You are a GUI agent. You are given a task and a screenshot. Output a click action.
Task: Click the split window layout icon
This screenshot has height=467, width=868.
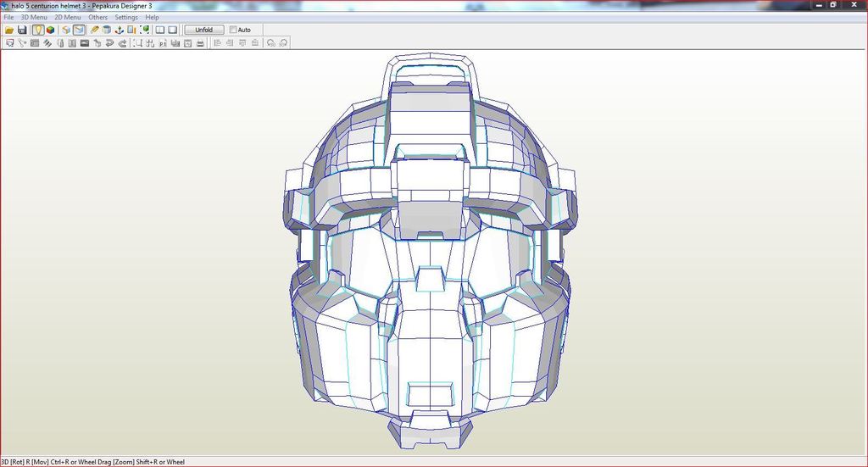click(159, 30)
